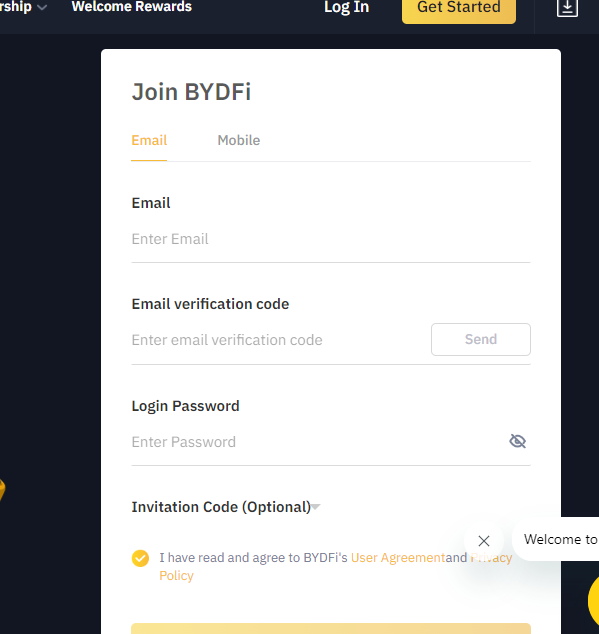Toggle password visibility eye icon

[x=517, y=441]
